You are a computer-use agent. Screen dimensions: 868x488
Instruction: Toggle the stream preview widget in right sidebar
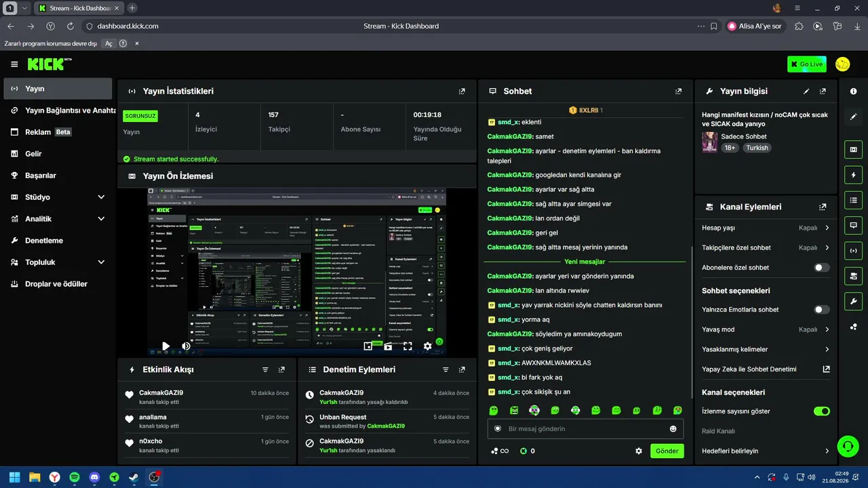click(853, 150)
